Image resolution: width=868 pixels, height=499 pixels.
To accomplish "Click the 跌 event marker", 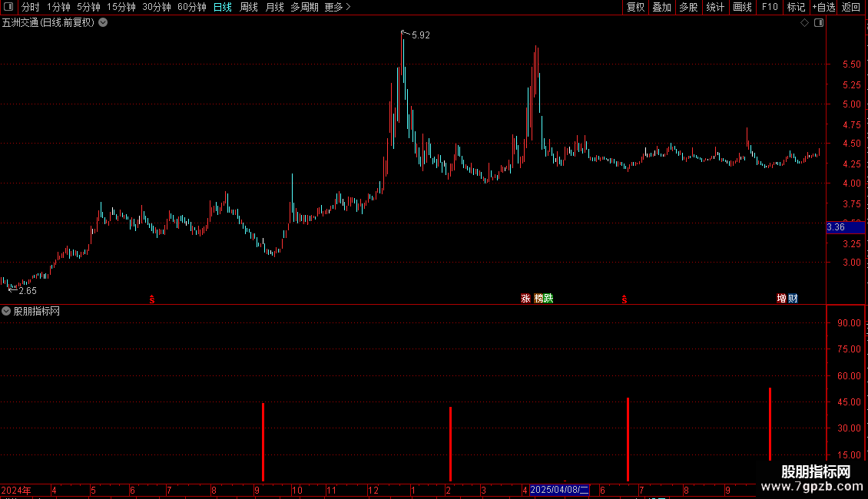I will (x=548, y=298).
